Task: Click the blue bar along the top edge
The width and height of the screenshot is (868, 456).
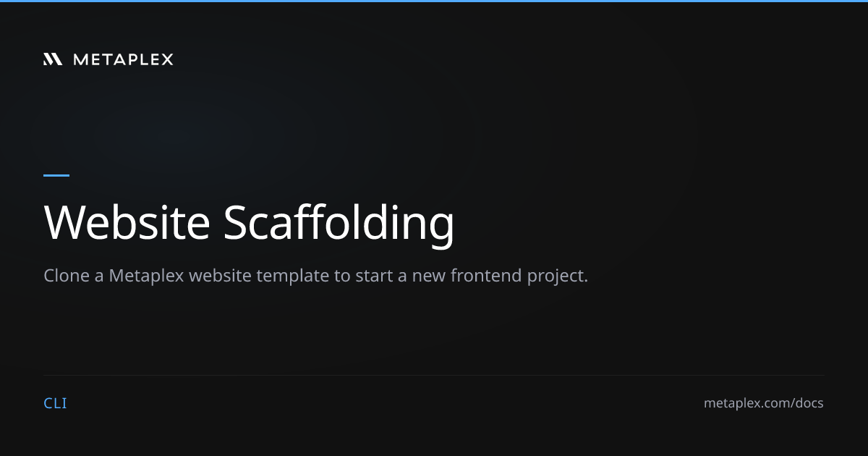Action: click(x=434, y=1)
